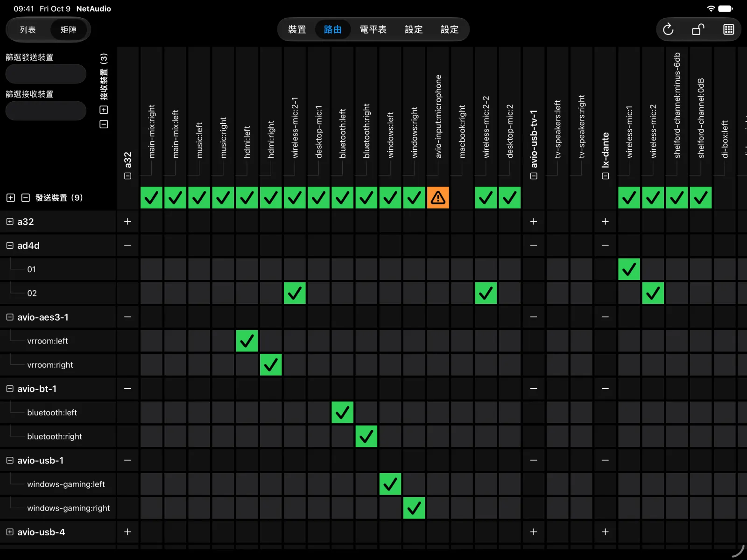Toggle route windows-gaming:right to windows:right
The height and width of the screenshot is (560, 747).
tap(414, 508)
